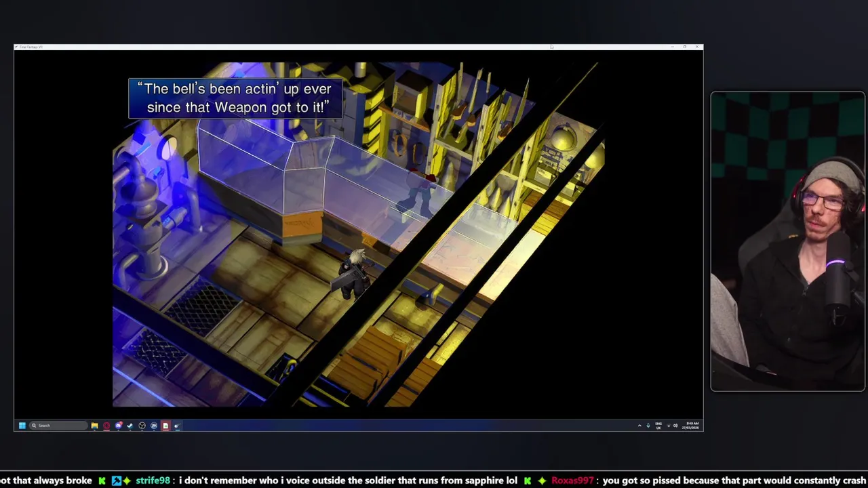Open the red document app taskbar icon
This screenshot has height=488, width=868.
click(165, 426)
